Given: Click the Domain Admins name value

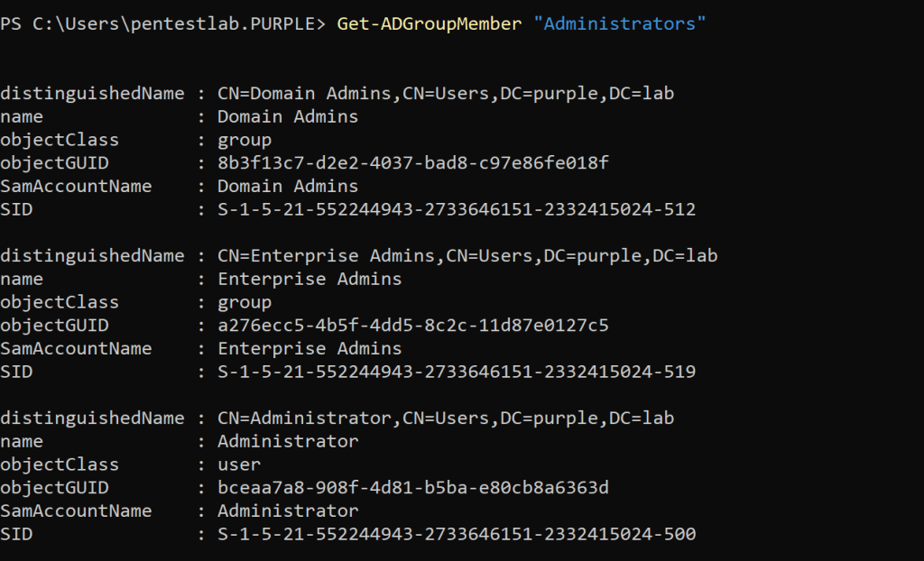Looking at the screenshot, I should pos(288,116).
